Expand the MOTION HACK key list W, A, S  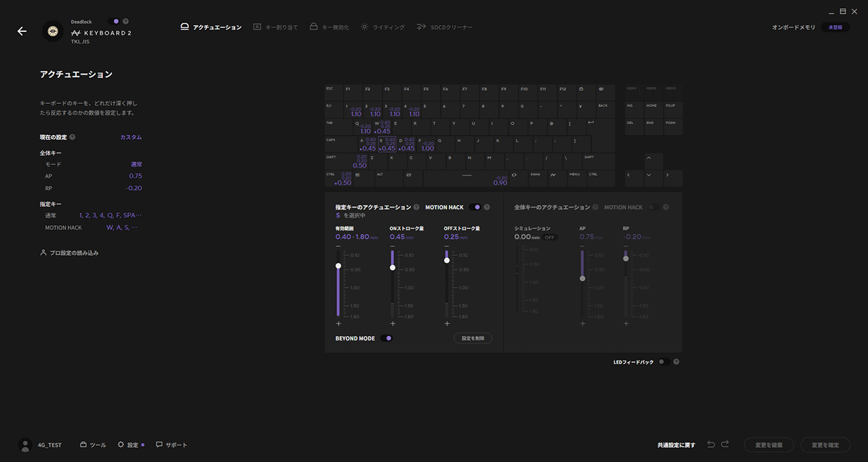(x=122, y=228)
